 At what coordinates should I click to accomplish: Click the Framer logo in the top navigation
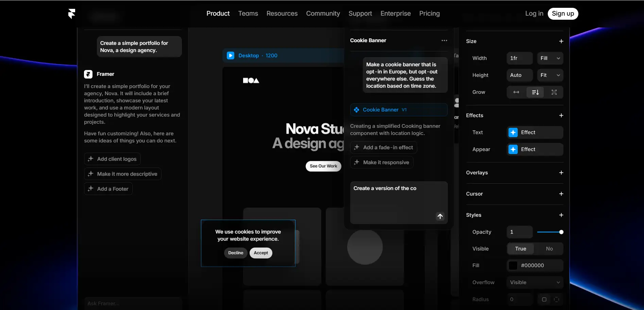click(71, 14)
